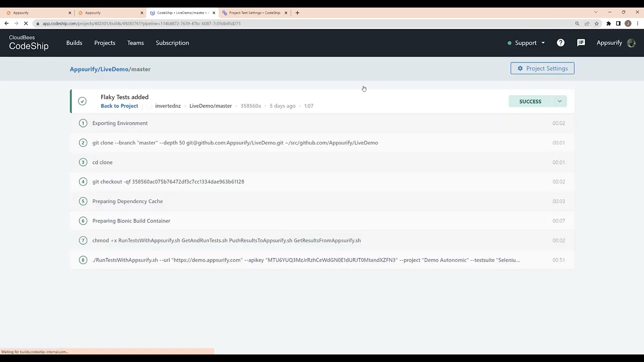Viewport: 644px width, 362px height.
Task: Open the Appsurify account name menu
Action: (x=609, y=43)
